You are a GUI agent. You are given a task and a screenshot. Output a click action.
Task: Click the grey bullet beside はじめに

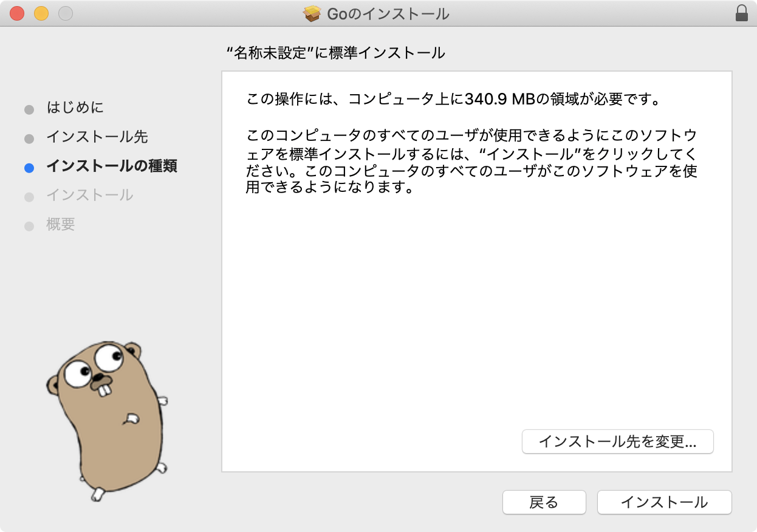point(29,110)
